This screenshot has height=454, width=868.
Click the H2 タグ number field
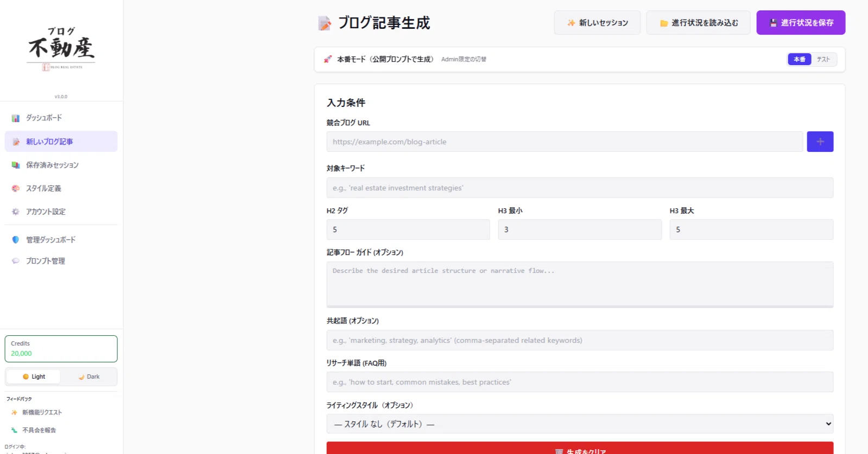[408, 229]
